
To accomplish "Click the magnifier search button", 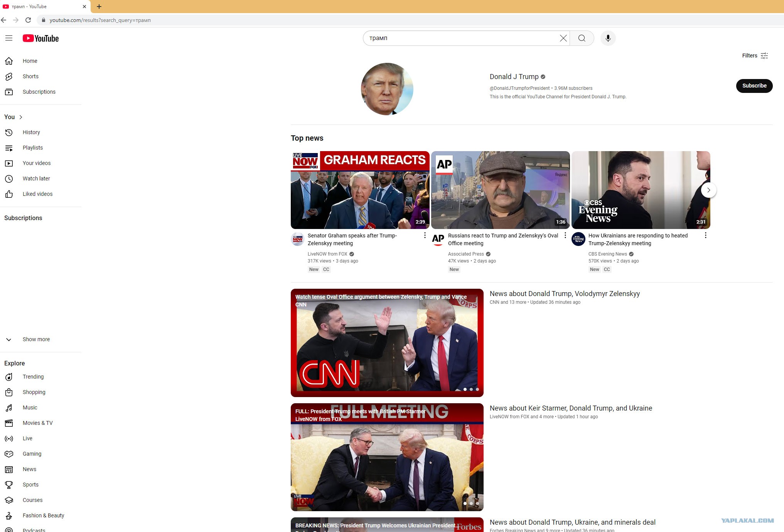I will (x=582, y=38).
